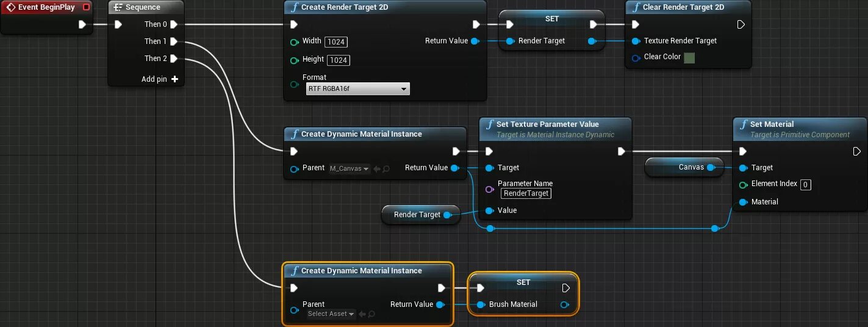Click exec input pin of Clear Render Target 2D
This screenshot has height=327, width=868.
[x=636, y=24]
